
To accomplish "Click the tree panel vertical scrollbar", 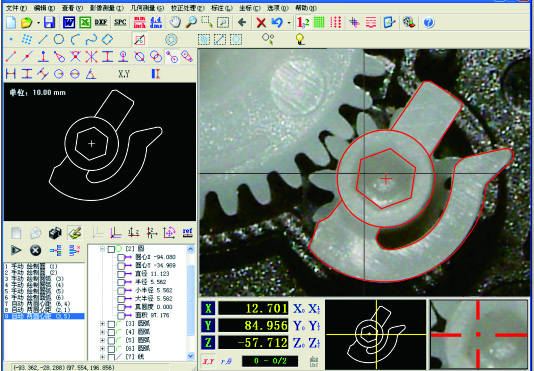I will coord(191,303).
